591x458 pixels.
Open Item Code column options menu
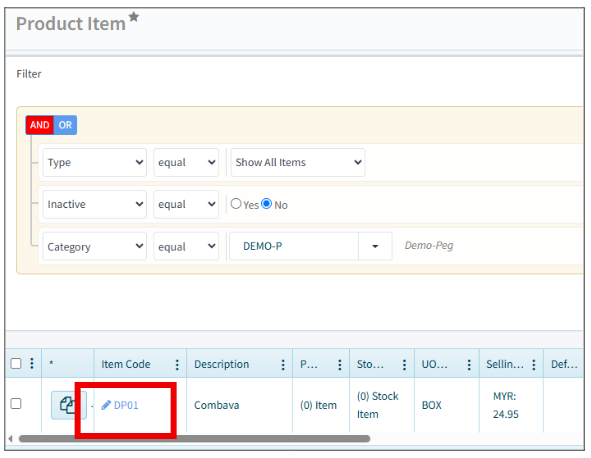177,365
